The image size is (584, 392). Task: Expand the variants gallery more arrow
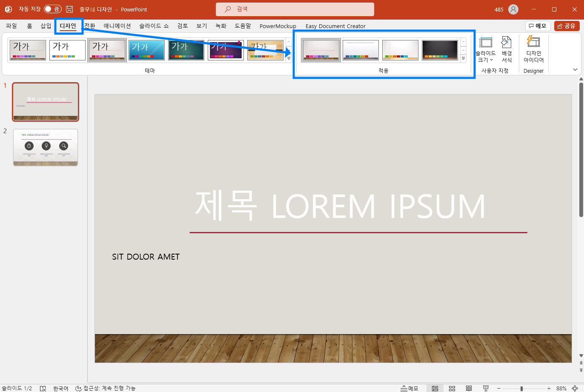point(464,59)
